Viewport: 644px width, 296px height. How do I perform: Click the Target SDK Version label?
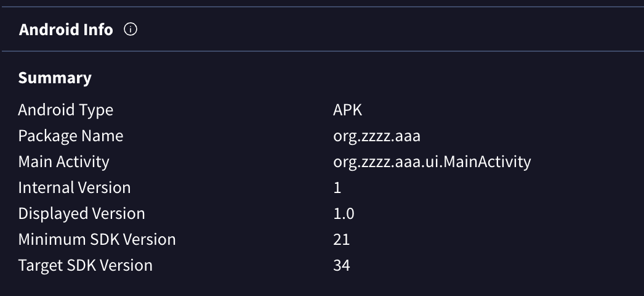pyautogui.click(x=85, y=265)
